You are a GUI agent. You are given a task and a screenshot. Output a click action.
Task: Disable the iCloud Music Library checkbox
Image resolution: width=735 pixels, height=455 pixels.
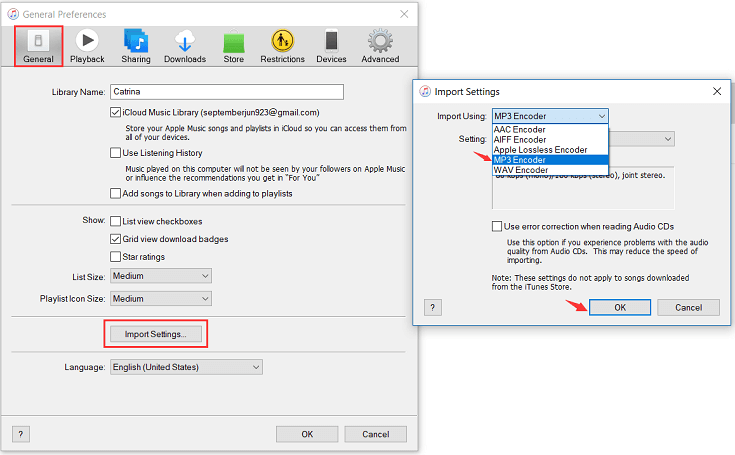(x=116, y=113)
